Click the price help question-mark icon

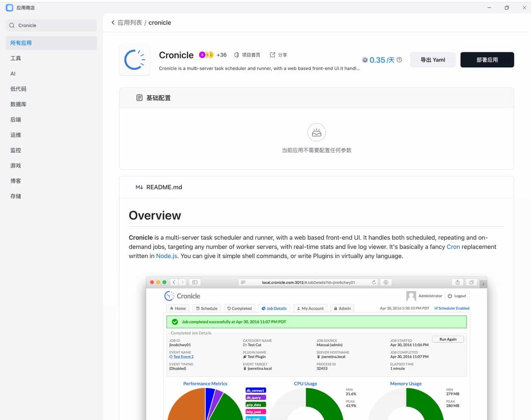(x=399, y=60)
